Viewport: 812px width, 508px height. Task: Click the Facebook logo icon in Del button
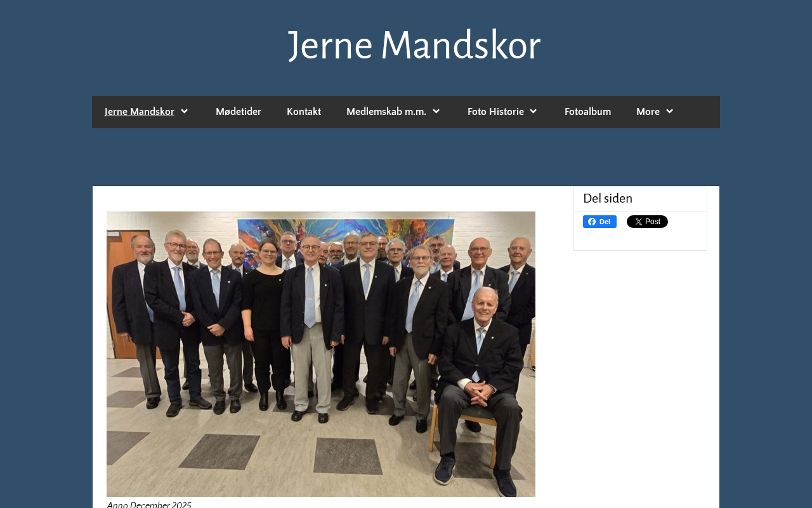point(591,222)
